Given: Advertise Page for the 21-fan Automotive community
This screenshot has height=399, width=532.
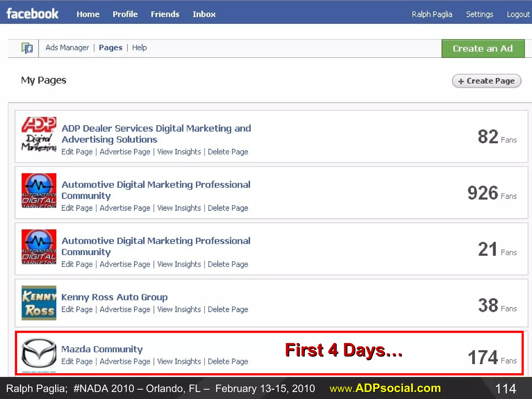Looking at the screenshot, I should 125,264.
